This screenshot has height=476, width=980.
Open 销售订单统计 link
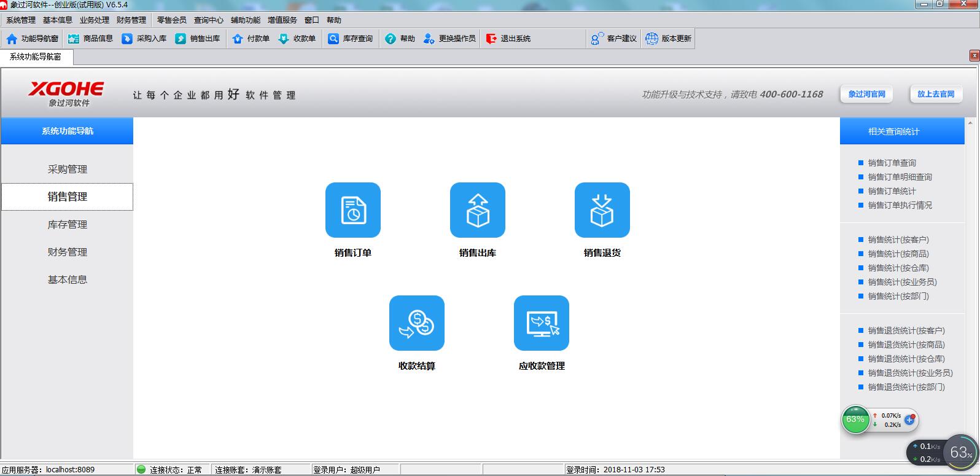tap(892, 191)
